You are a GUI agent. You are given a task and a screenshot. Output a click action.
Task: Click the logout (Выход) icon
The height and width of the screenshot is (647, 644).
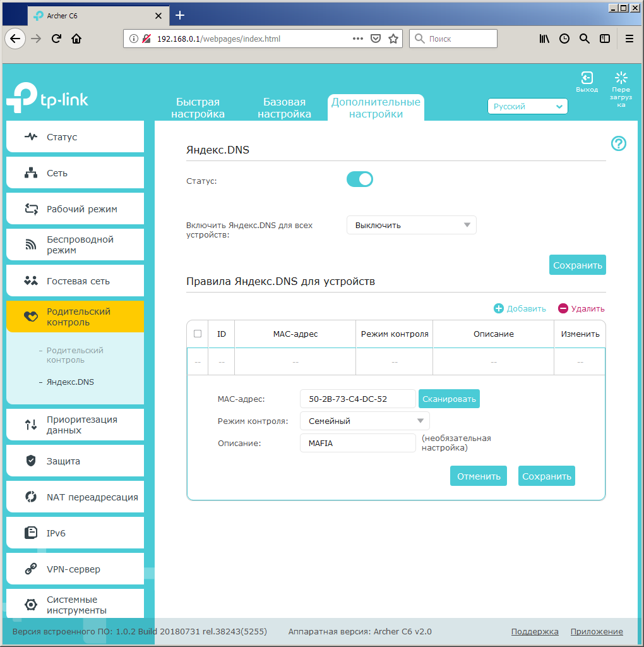point(587,78)
